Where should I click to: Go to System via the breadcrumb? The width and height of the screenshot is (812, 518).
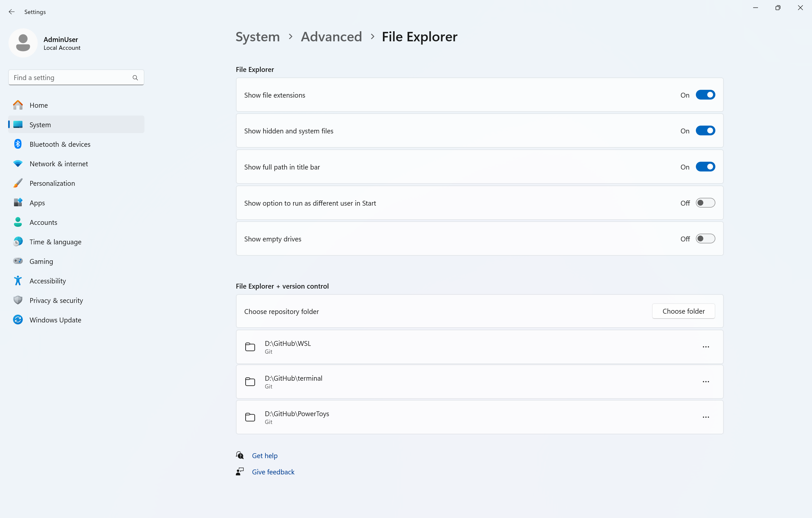257,36
